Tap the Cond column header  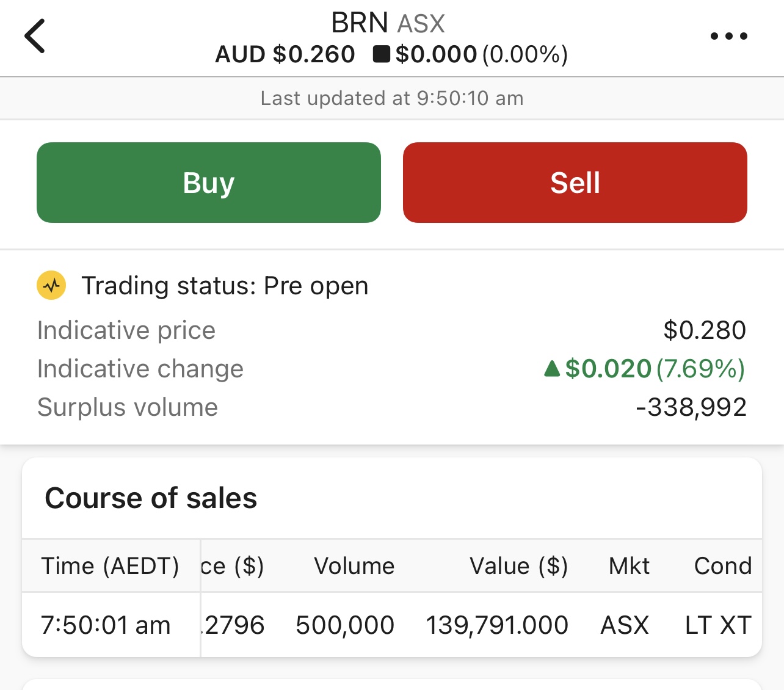722,566
